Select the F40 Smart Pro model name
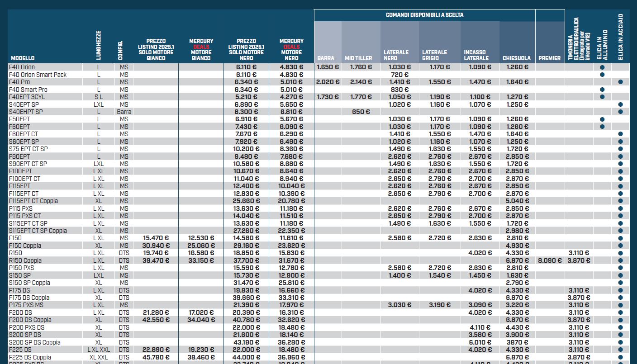The height and width of the screenshot is (364, 637). point(28,90)
